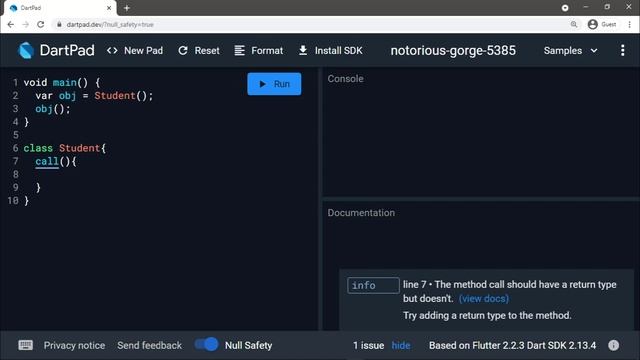
Task: Click the line 7 info issue message
Action: pyautogui.click(x=509, y=291)
